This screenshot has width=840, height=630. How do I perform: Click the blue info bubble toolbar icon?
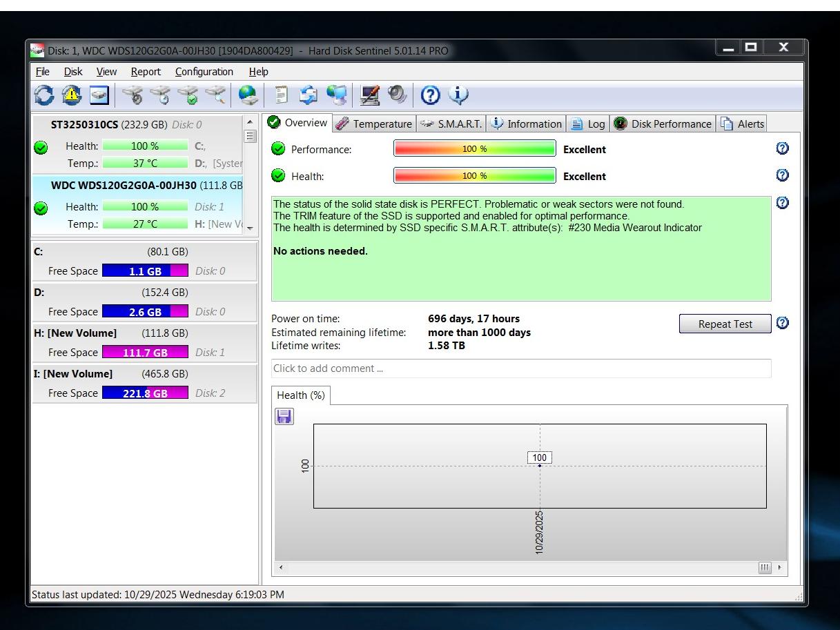(x=458, y=95)
